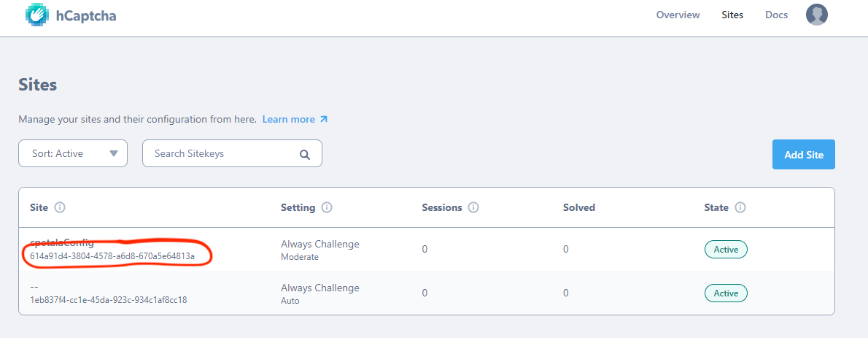Focus the Search Sitekeys field
This screenshot has width=868, height=338.
click(232, 153)
